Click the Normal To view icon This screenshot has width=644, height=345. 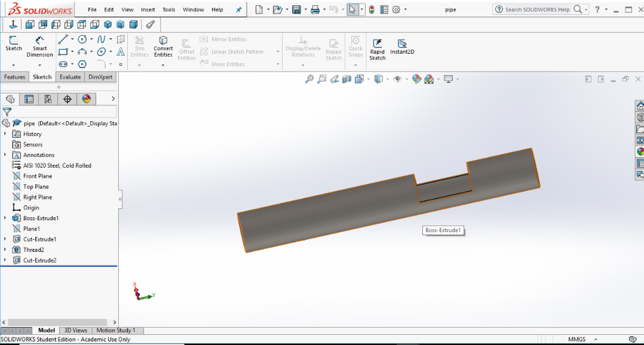[13, 24]
